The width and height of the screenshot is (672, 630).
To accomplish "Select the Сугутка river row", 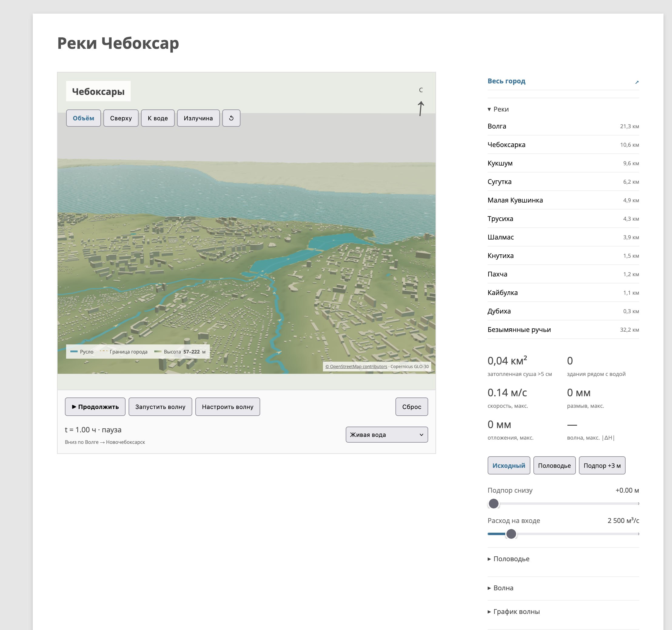I will coord(563,182).
